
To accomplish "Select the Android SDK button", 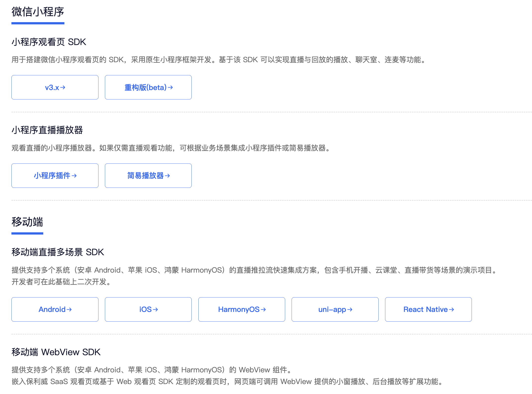I will point(55,309).
